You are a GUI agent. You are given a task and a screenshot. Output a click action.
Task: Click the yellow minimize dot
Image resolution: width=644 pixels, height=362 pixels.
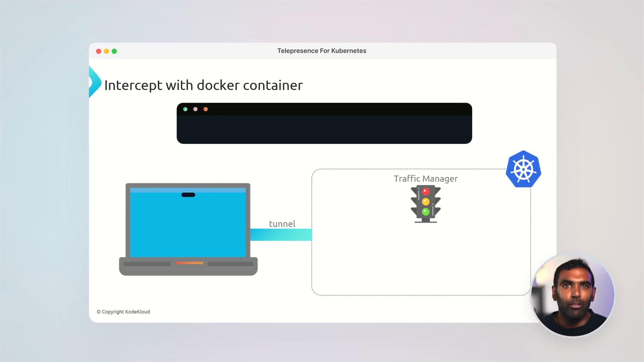(106, 51)
